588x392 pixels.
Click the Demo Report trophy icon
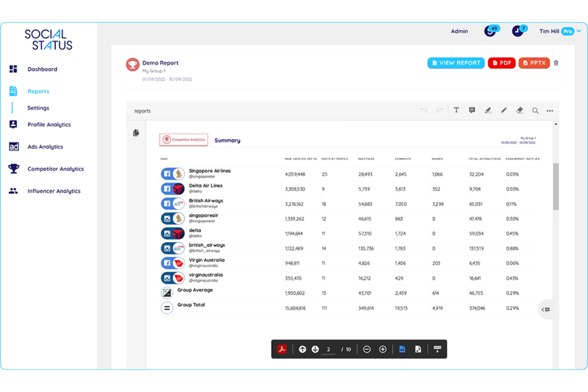(x=133, y=64)
